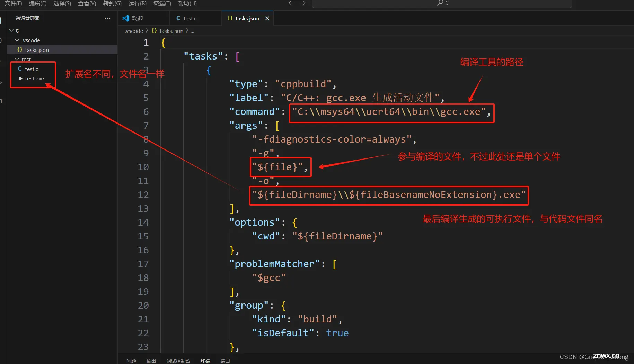The height and width of the screenshot is (364, 634).
Task: Open the 文件(F) menu
Action: coord(13,3)
